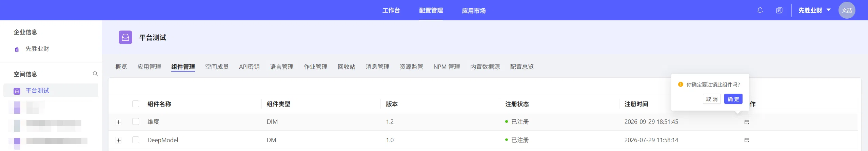Click the DeepModel component name cell
This screenshot has height=151, width=868.
pyautogui.click(x=163, y=140)
